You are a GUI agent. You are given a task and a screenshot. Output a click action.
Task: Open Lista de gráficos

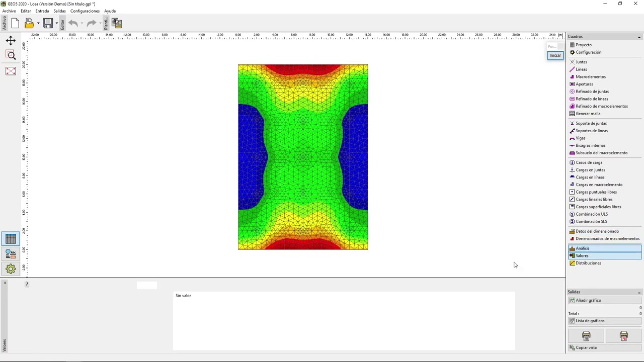coord(605,321)
